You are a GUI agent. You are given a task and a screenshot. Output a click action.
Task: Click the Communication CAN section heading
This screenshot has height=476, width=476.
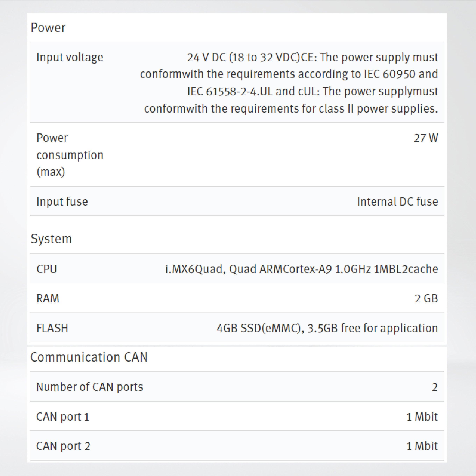click(x=89, y=357)
